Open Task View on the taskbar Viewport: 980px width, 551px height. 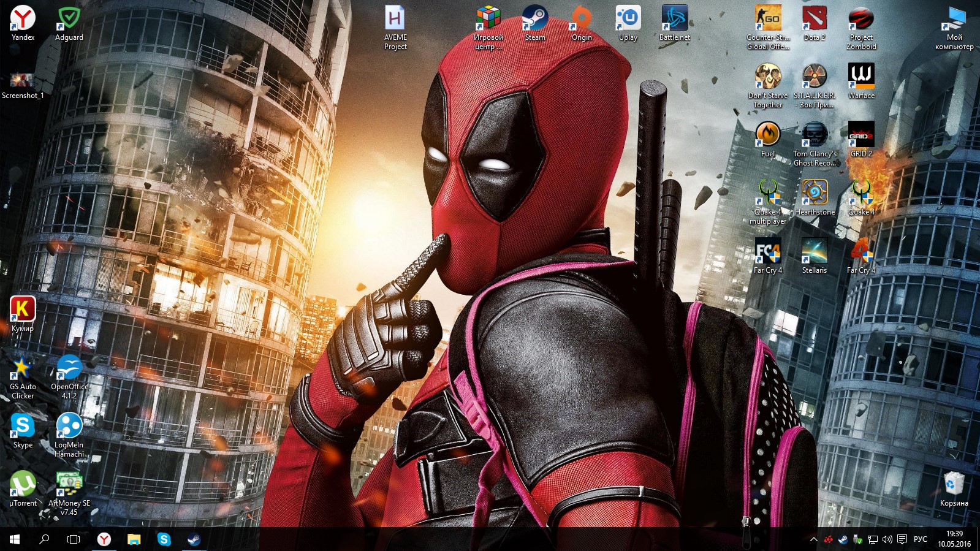click(74, 539)
